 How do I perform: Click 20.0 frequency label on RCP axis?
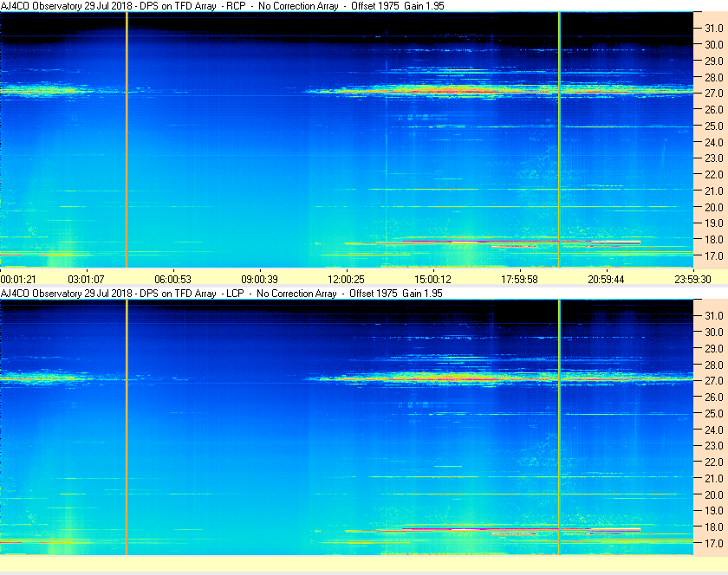[x=714, y=208]
